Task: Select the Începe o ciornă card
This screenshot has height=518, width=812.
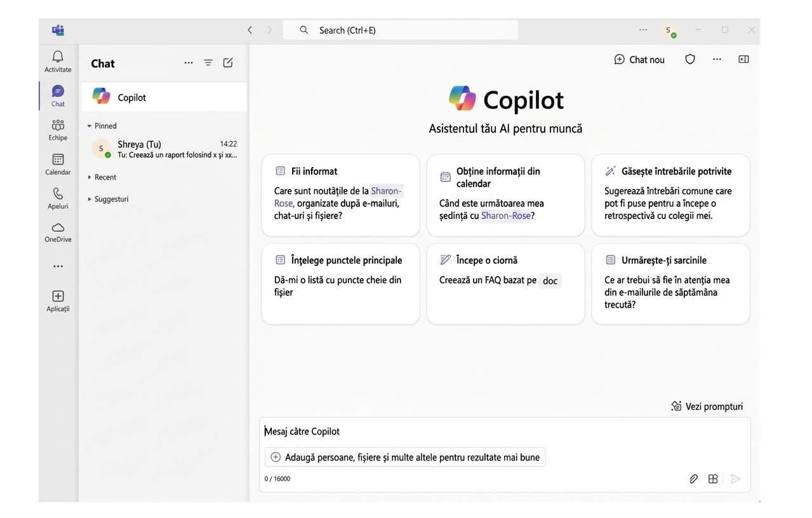Action: point(505,284)
